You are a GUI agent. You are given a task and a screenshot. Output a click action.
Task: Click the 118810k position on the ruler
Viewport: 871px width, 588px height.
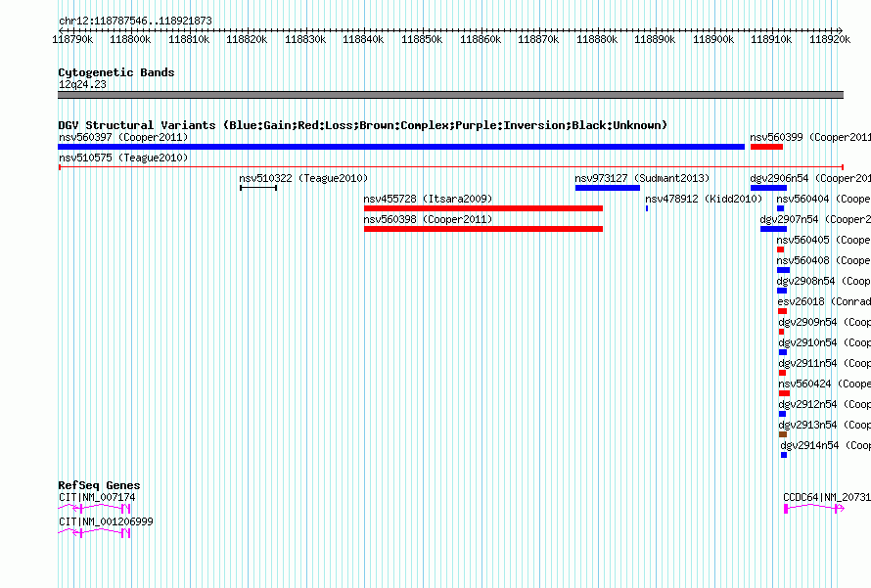coord(189,39)
